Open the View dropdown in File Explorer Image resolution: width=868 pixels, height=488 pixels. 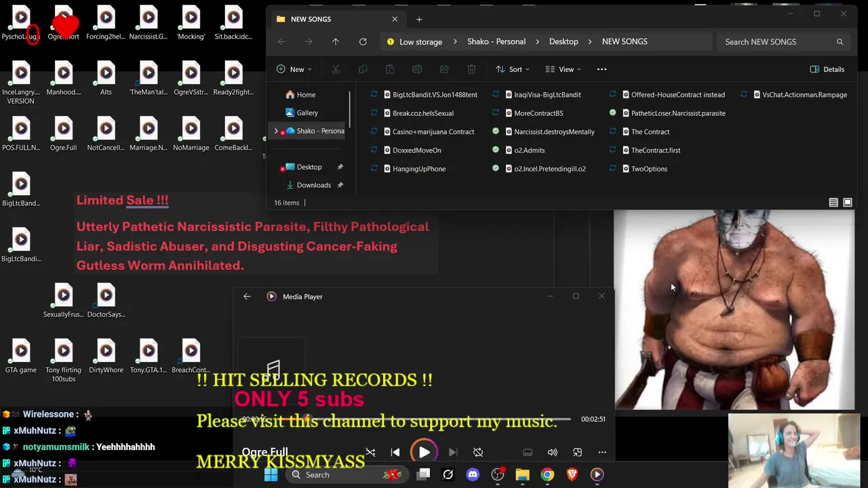coord(564,69)
